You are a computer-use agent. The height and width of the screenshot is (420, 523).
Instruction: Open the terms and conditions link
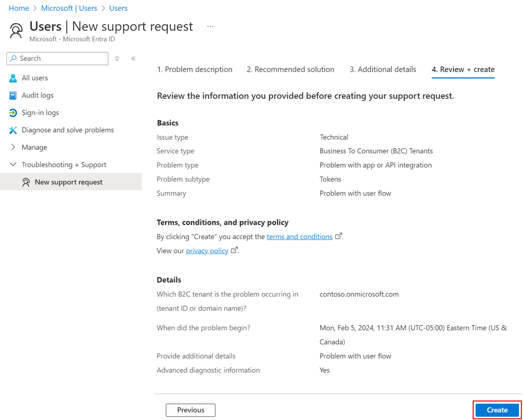[x=299, y=236]
